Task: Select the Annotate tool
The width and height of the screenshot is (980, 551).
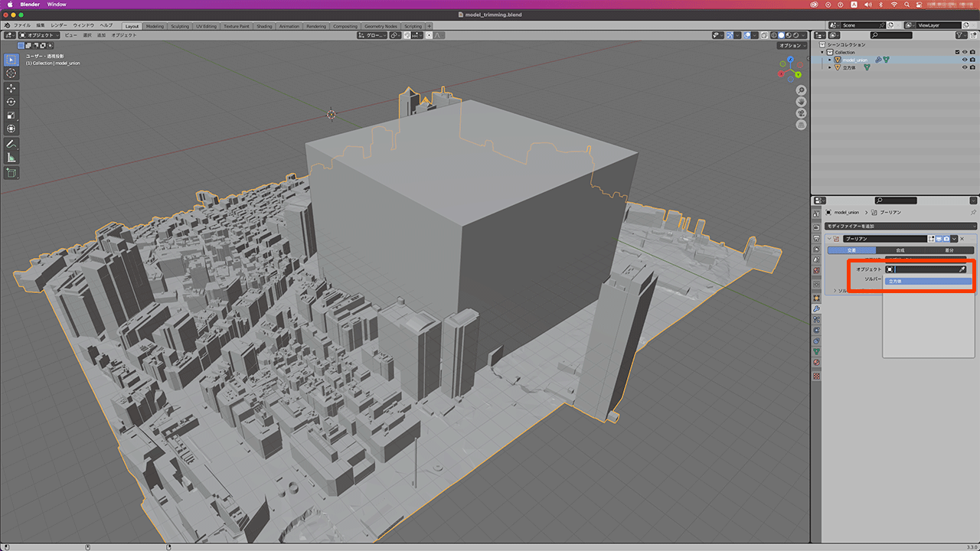Action: pos(11,144)
